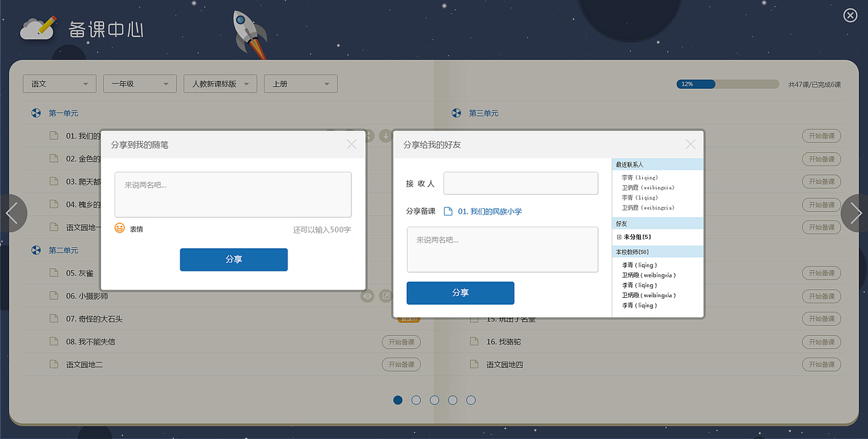Click document icon of lesson 04
Screen dimensions: 868x439
[54, 204]
